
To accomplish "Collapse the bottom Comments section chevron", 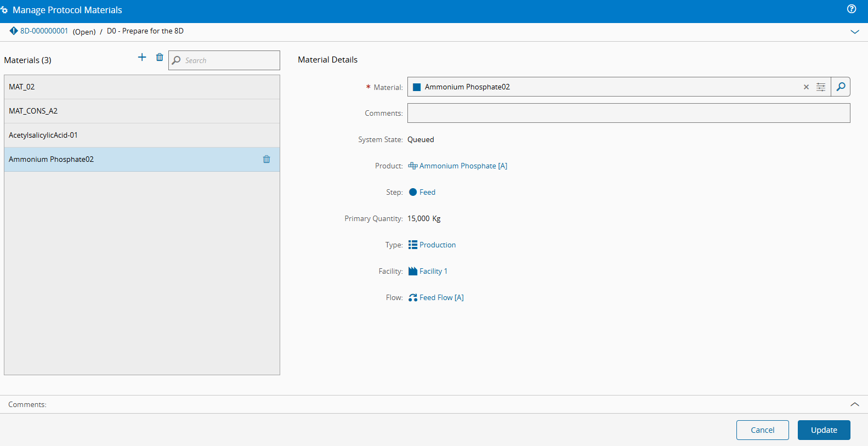I will [x=854, y=404].
